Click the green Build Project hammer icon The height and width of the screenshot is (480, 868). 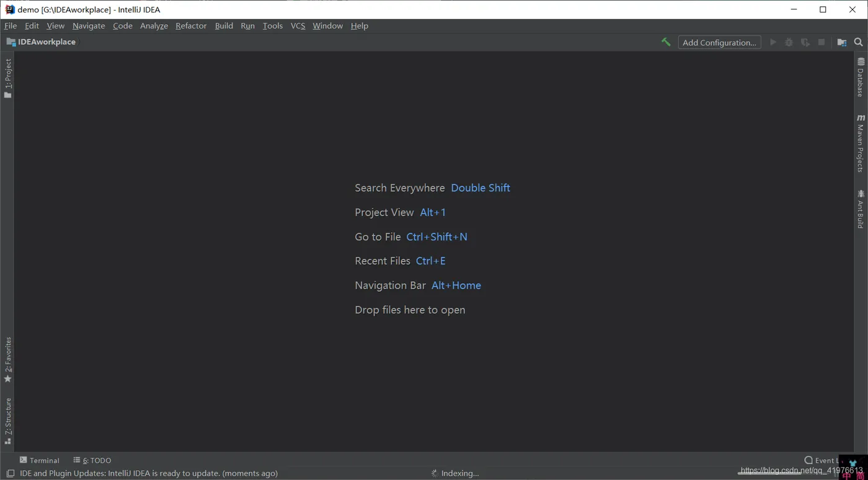(666, 42)
